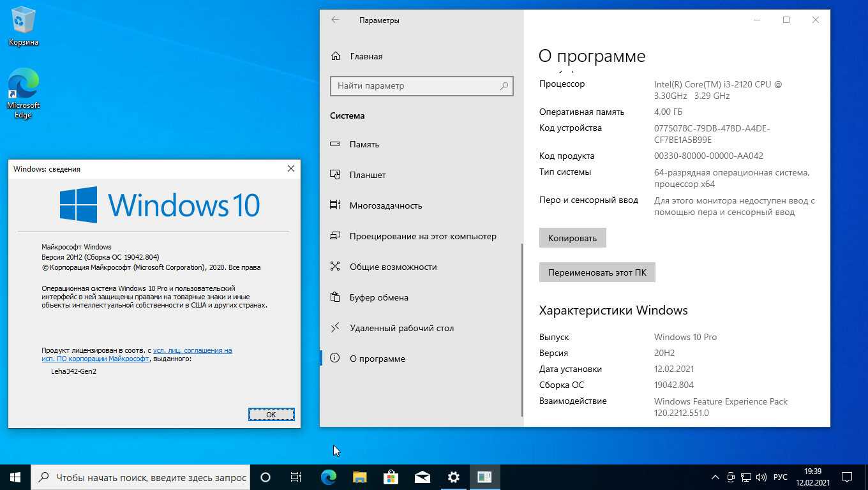
Task: Maximize the Параметры window
Action: (786, 20)
